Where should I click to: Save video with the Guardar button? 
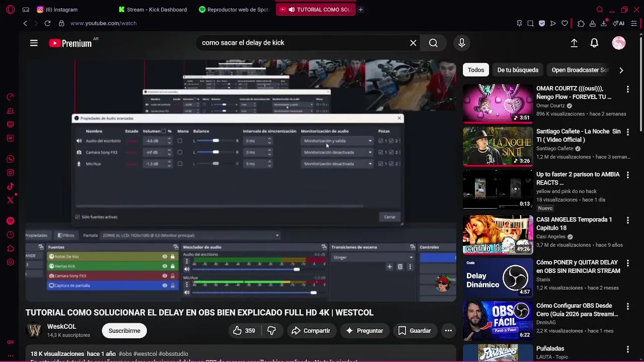coord(415,330)
